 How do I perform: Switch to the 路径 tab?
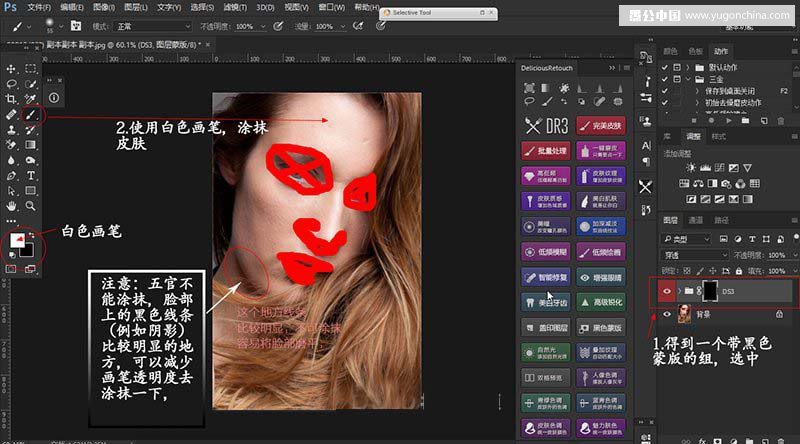coord(721,220)
